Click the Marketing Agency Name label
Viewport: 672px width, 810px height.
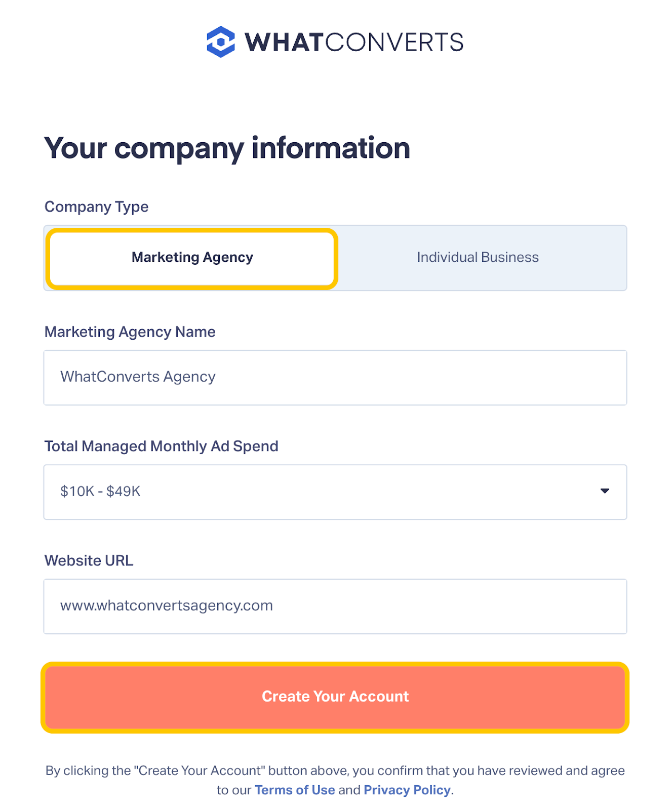coord(130,332)
